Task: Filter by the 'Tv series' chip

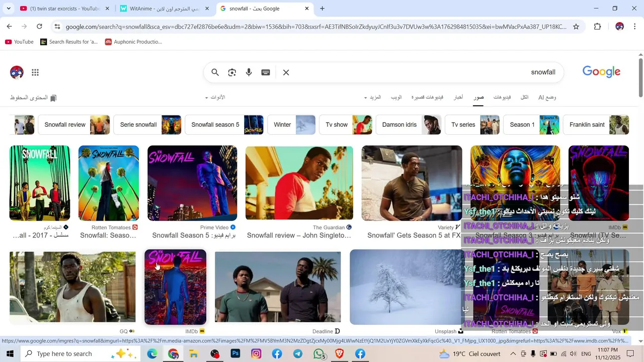Action: (x=472, y=125)
